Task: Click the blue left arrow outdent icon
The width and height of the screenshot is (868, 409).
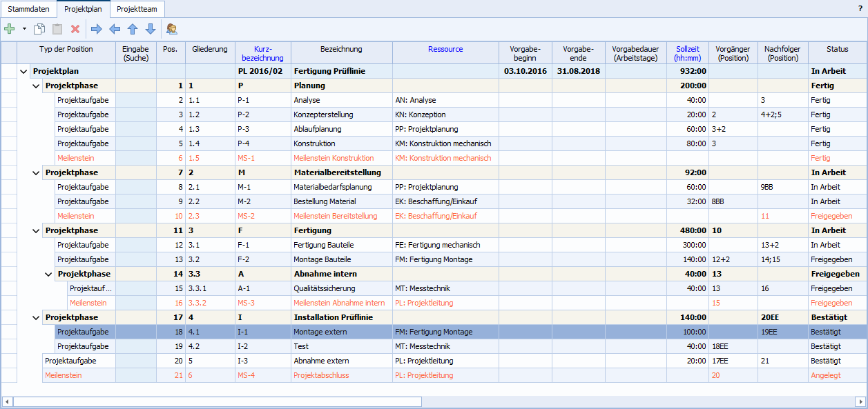Action: (x=115, y=29)
